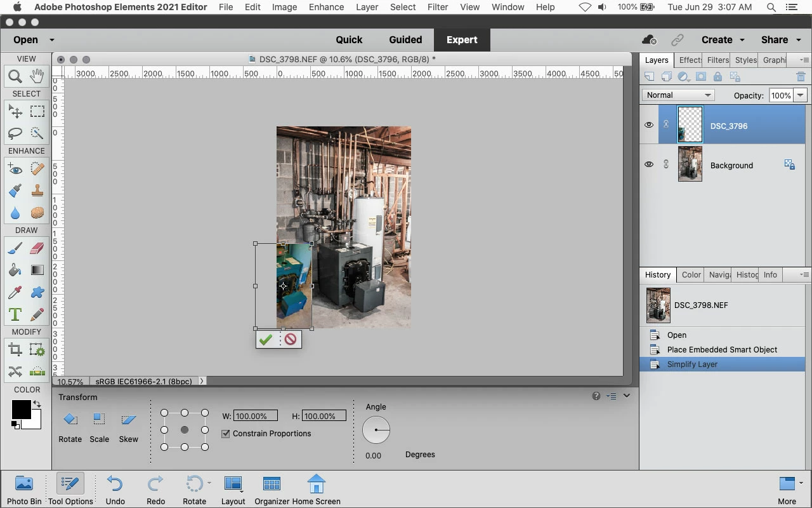The width and height of the screenshot is (812, 508).
Task: Hide the Background layer
Action: [648, 164]
